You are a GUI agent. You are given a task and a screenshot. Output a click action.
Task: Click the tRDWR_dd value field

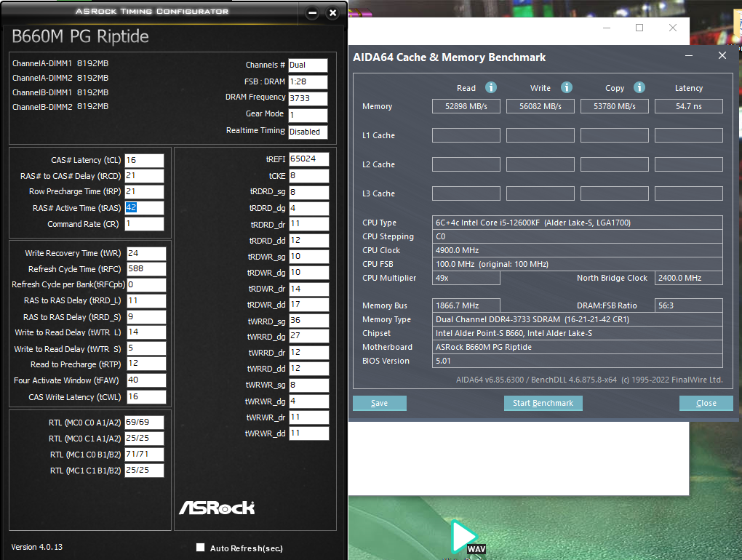[309, 305]
